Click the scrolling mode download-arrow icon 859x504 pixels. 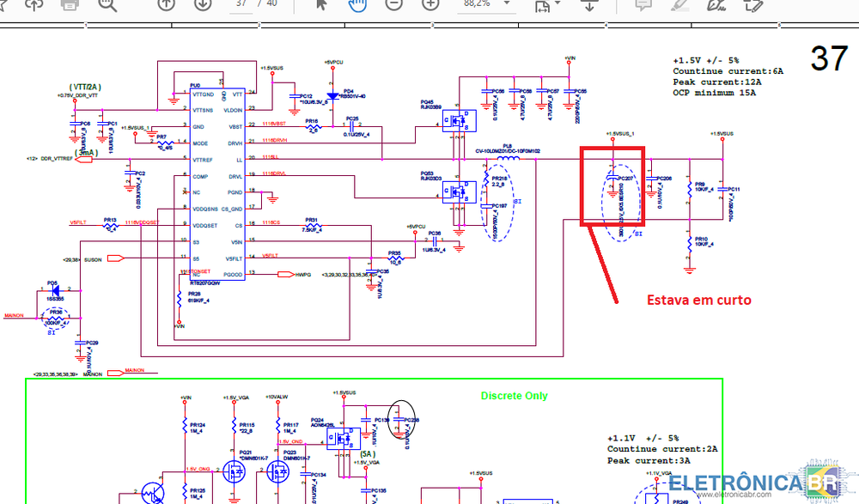[x=589, y=4]
